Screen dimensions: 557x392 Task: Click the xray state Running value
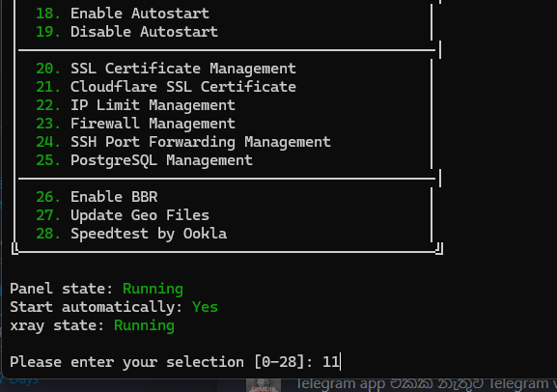pos(144,326)
